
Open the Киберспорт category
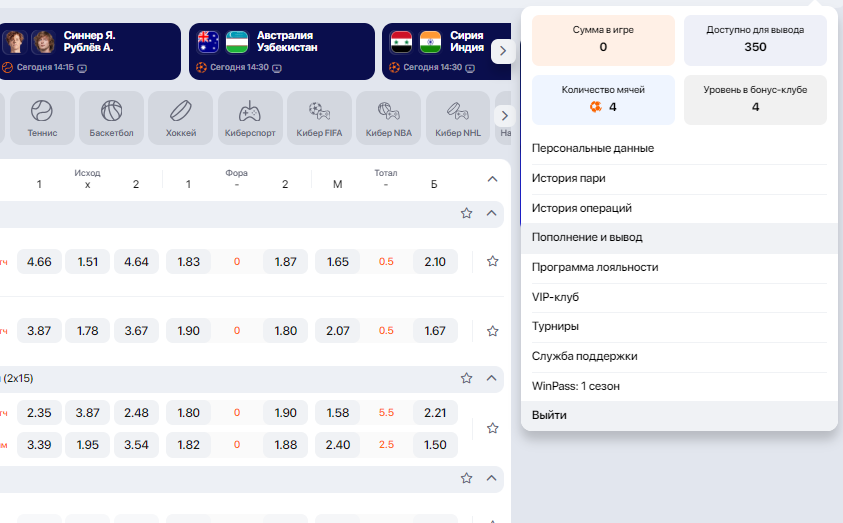click(250, 118)
